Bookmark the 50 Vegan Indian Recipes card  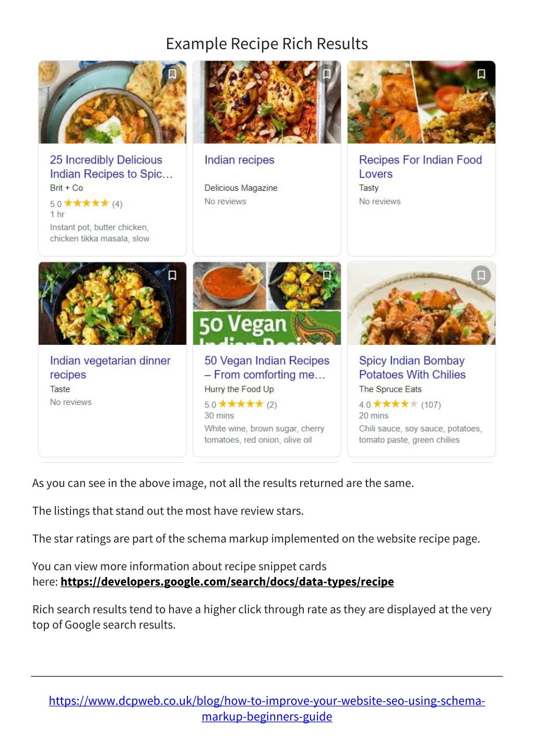[327, 275]
